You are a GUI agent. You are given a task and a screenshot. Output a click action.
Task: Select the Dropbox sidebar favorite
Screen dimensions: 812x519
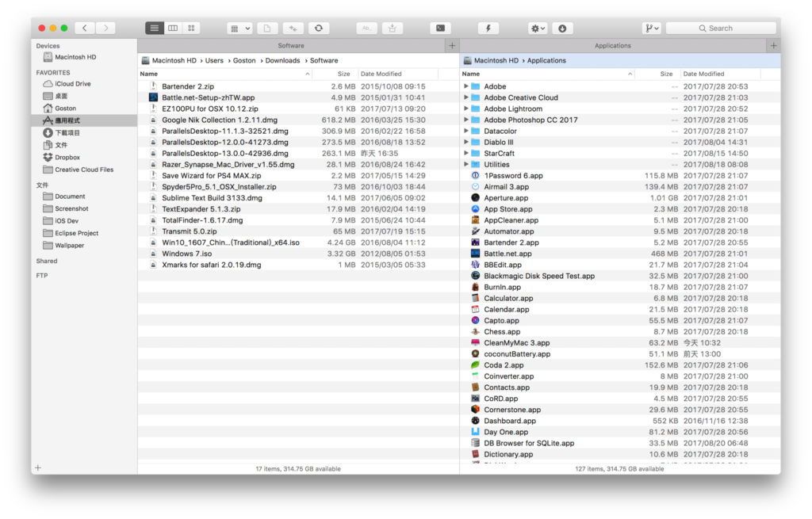[x=67, y=158]
